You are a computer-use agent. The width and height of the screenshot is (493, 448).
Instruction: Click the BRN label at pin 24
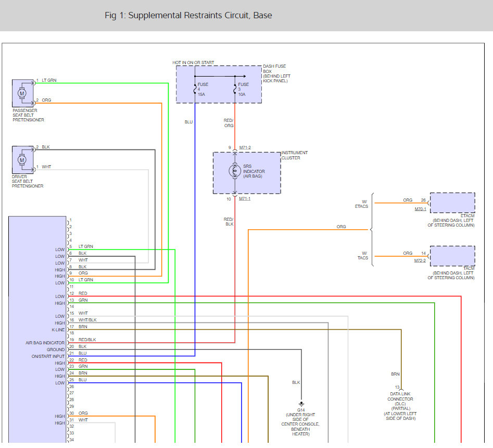tap(83, 373)
